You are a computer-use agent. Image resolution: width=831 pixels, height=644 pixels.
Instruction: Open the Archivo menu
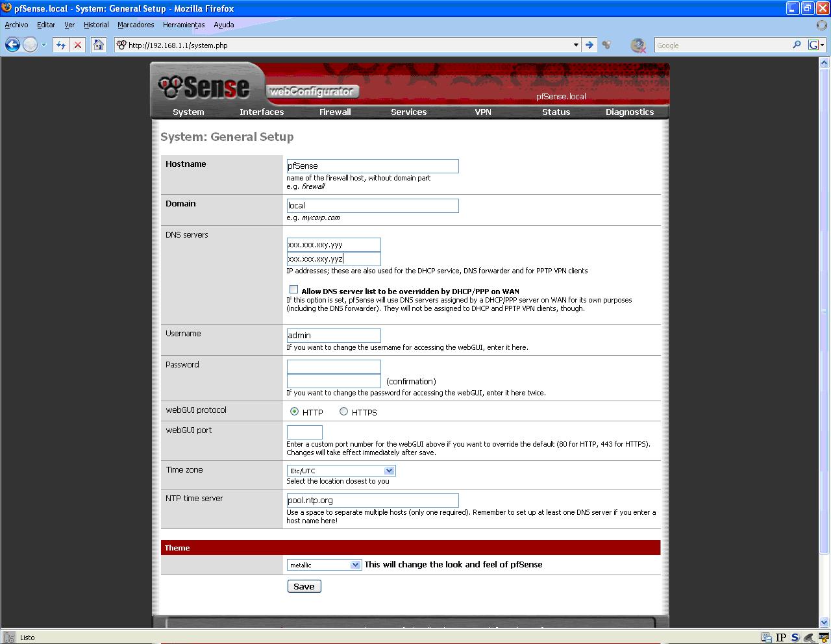coord(16,25)
